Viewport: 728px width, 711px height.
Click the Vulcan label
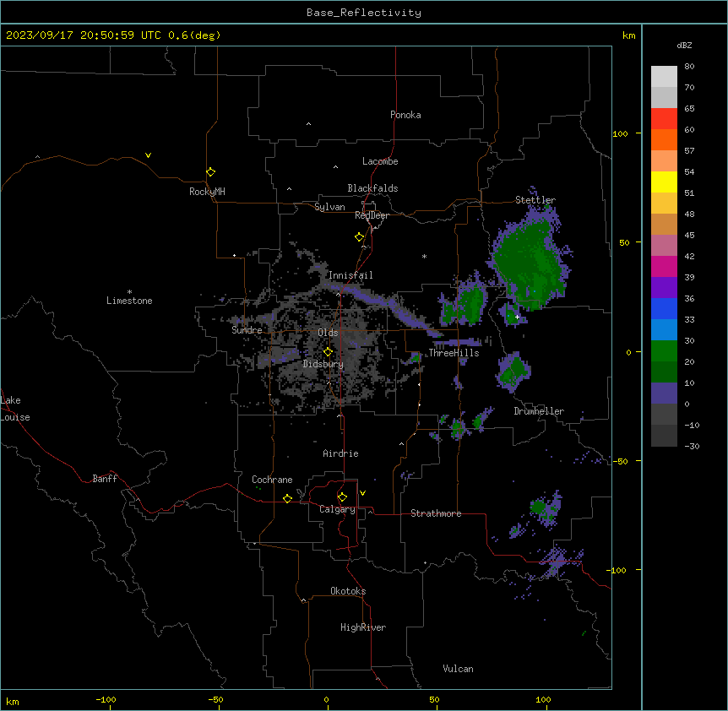tap(459, 669)
